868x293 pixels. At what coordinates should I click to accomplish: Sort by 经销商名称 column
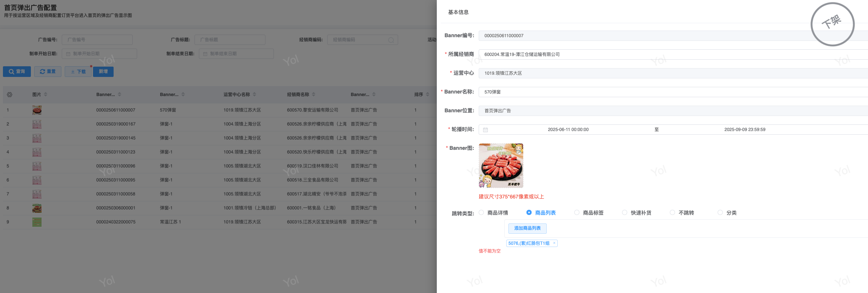point(314,95)
